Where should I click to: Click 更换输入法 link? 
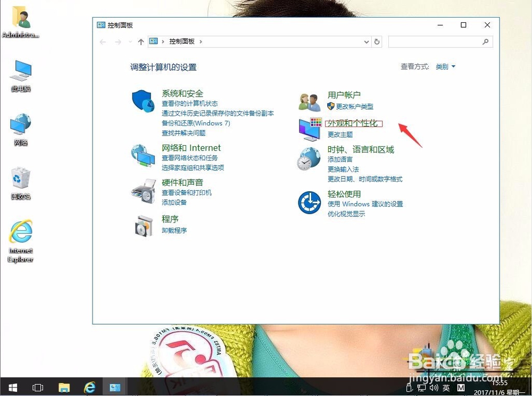[343, 169]
